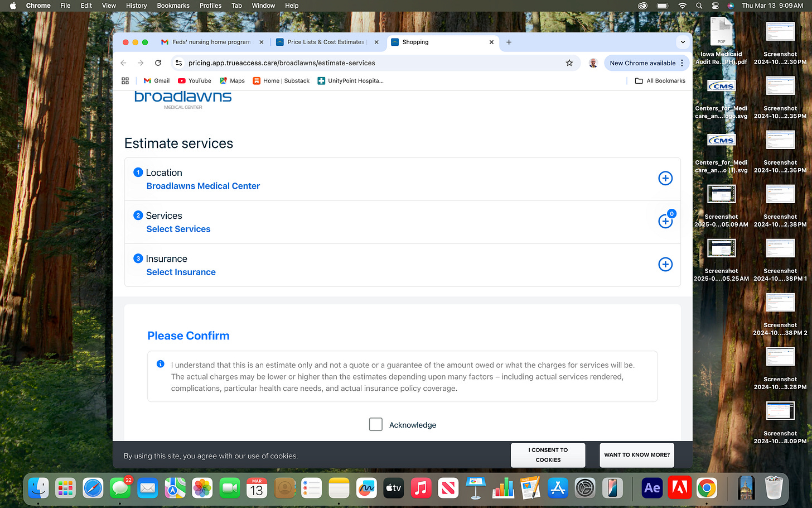Open the Profiles menu
This screenshot has width=812, height=508.
210,6
